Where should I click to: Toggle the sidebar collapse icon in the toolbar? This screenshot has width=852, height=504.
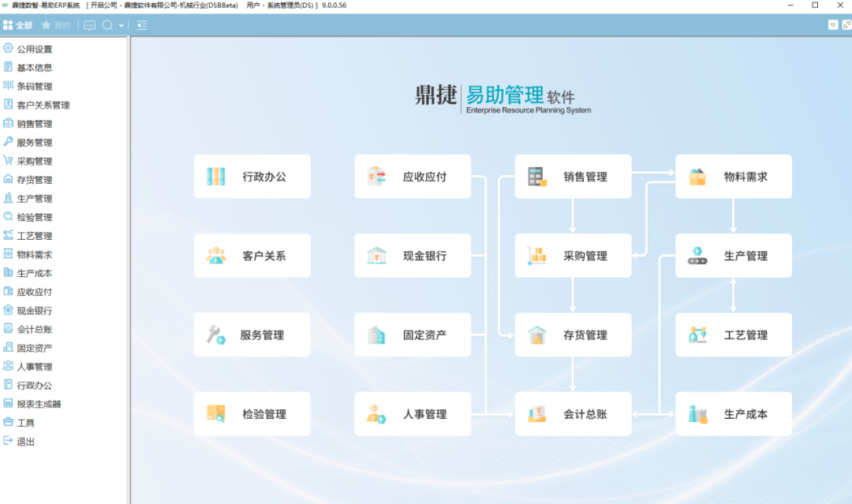[x=142, y=25]
